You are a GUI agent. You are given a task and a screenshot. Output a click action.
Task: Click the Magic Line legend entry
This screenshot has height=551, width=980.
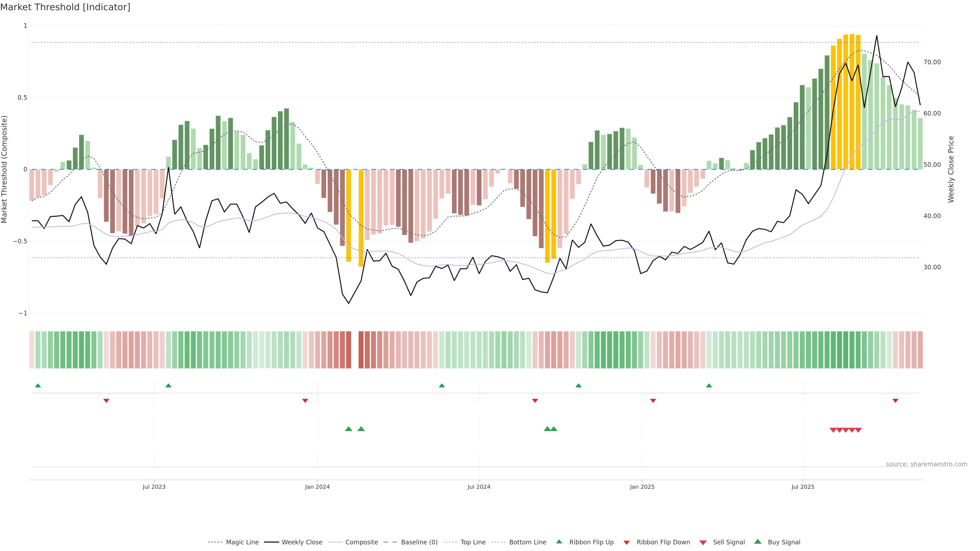click(242, 542)
